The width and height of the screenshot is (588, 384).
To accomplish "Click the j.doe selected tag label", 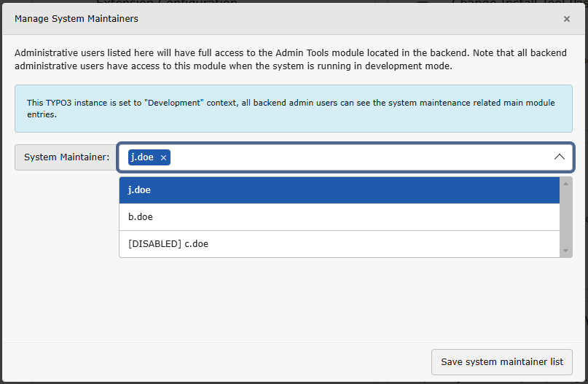I will 143,157.
